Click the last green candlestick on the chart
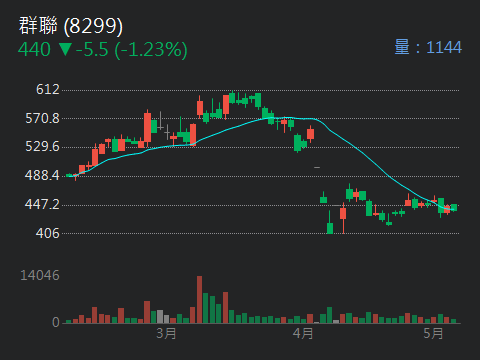The height and width of the screenshot is (360, 480). tap(454, 208)
